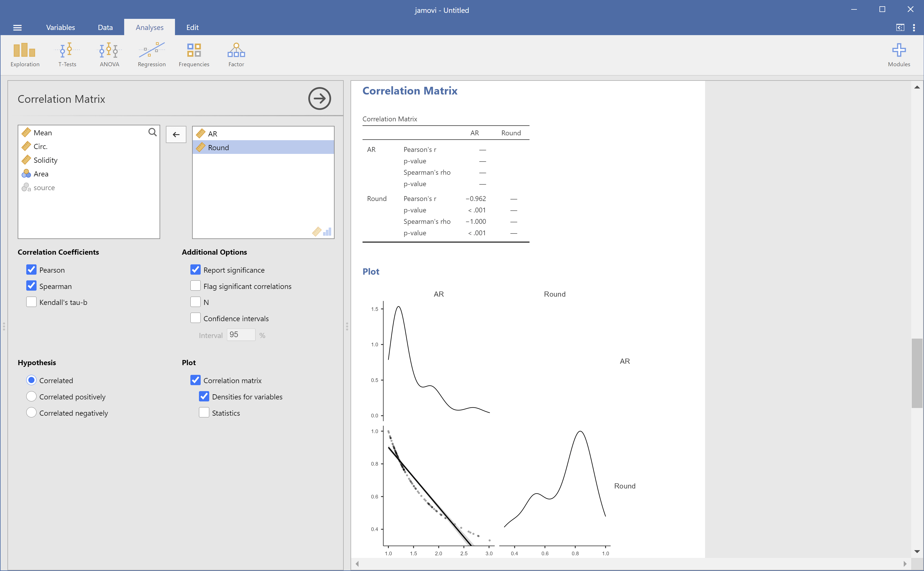Enable the plot Statistics checkbox

pos(204,413)
